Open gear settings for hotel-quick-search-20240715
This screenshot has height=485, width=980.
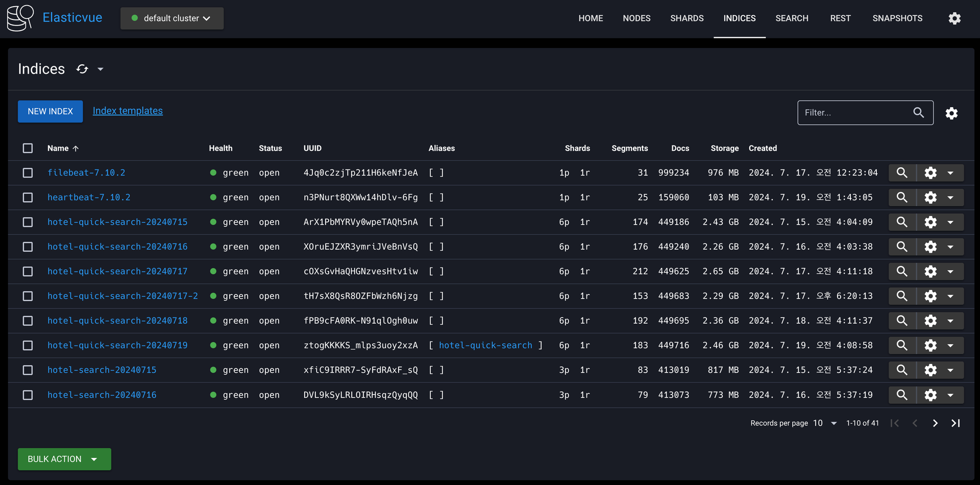click(930, 222)
